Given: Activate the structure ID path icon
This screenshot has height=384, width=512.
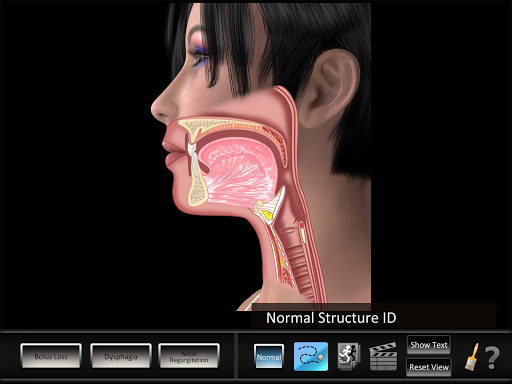Looking at the screenshot, I should coord(311,356).
